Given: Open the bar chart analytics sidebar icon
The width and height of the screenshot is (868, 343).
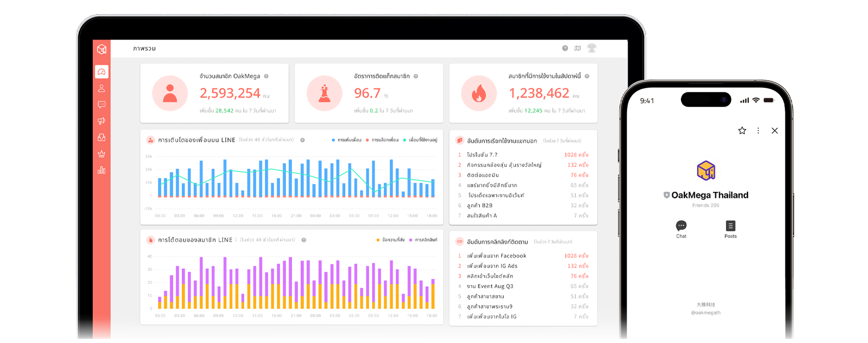Looking at the screenshot, I should click(102, 170).
